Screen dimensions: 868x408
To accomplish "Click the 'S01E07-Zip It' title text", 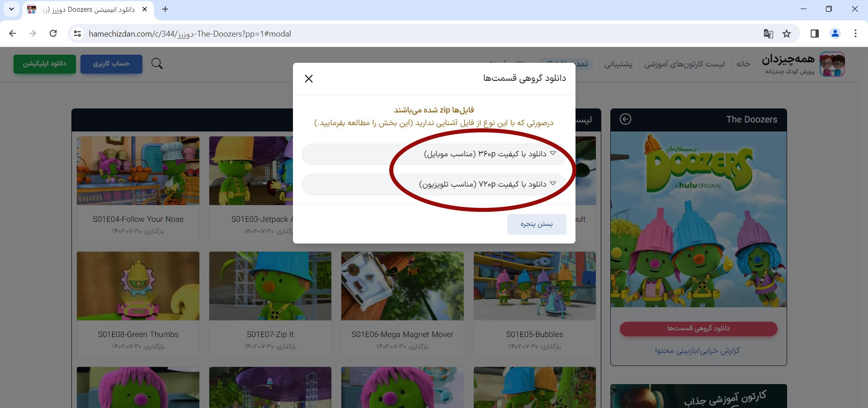I will [x=270, y=334].
